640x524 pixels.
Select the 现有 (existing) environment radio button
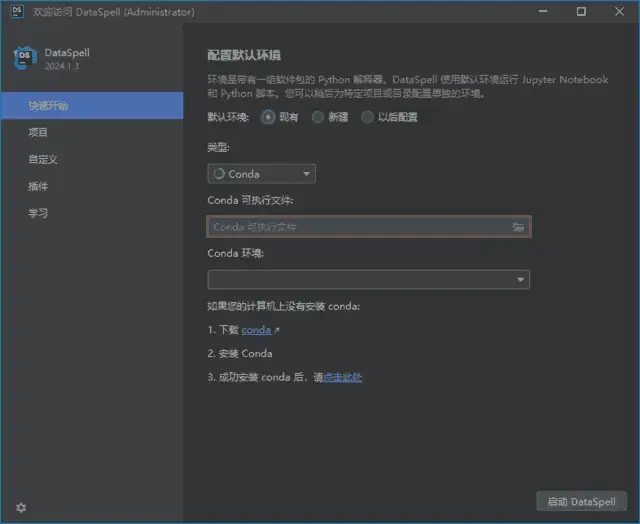(268, 118)
